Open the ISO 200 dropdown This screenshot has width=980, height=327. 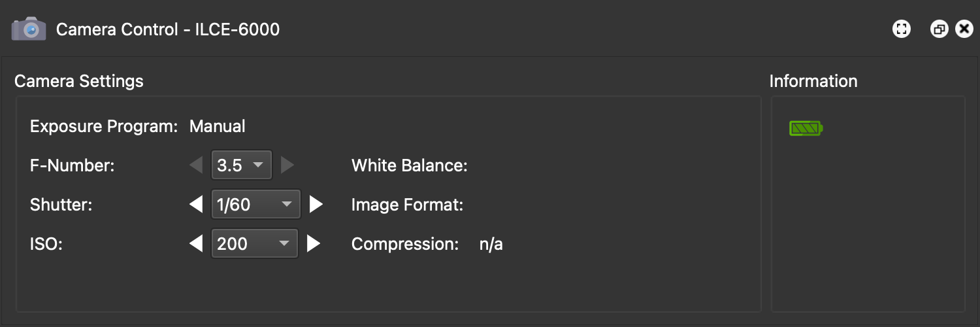click(x=254, y=244)
